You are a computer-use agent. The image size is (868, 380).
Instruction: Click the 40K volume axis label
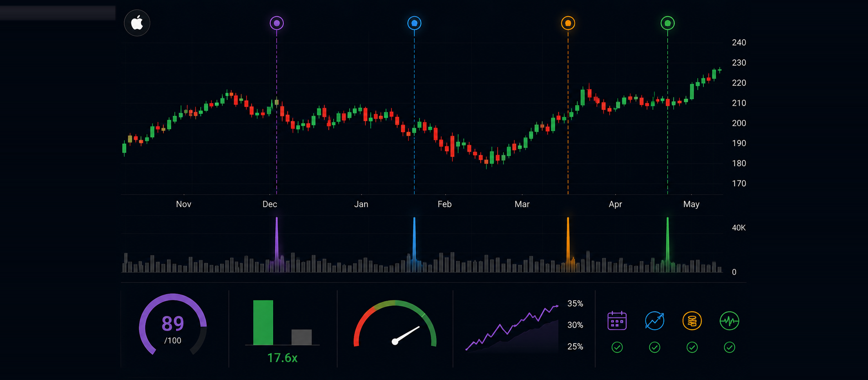(739, 227)
